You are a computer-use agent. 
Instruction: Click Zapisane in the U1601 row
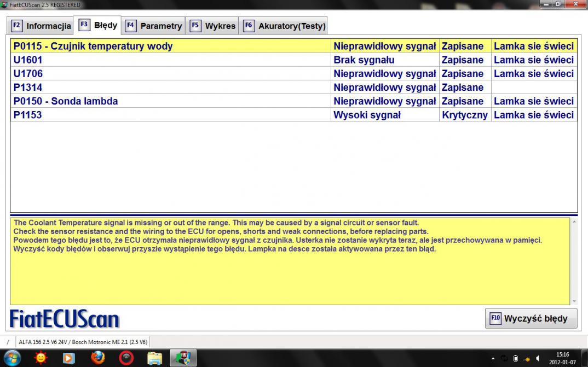[x=463, y=60]
